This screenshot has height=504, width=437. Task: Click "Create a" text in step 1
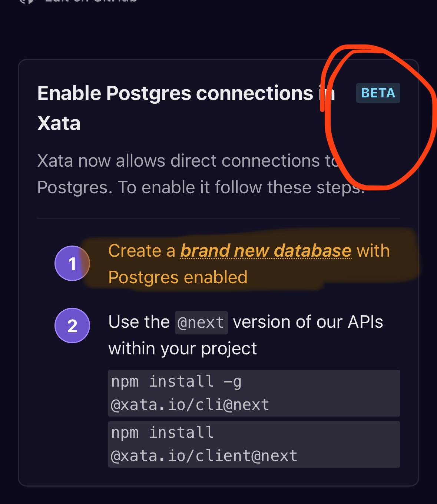pyautogui.click(x=141, y=251)
